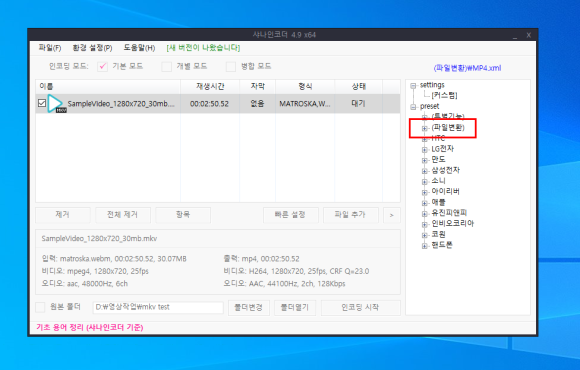This screenshot has height=370, width=580.
Task: Click the 없음 subtitle cell
Action: (257, 104)
